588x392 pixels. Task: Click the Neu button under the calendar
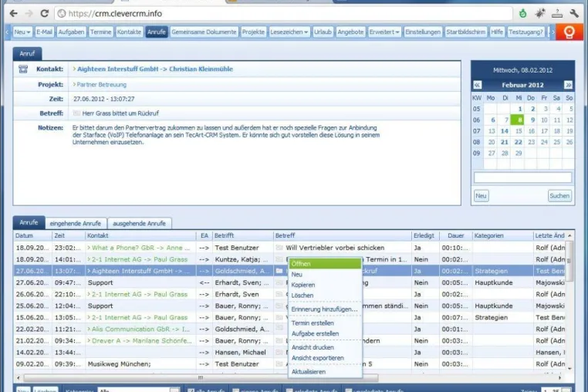tap(481, 196)
